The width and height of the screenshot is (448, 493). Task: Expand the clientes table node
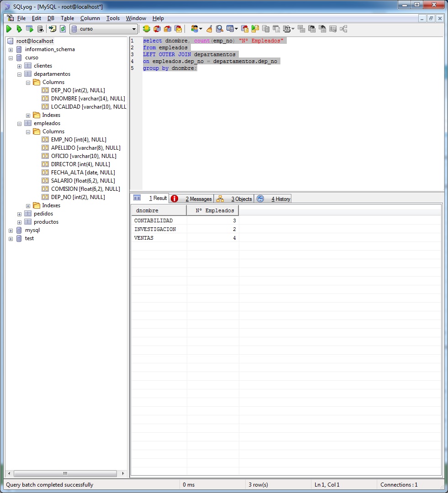click(19, 66)
